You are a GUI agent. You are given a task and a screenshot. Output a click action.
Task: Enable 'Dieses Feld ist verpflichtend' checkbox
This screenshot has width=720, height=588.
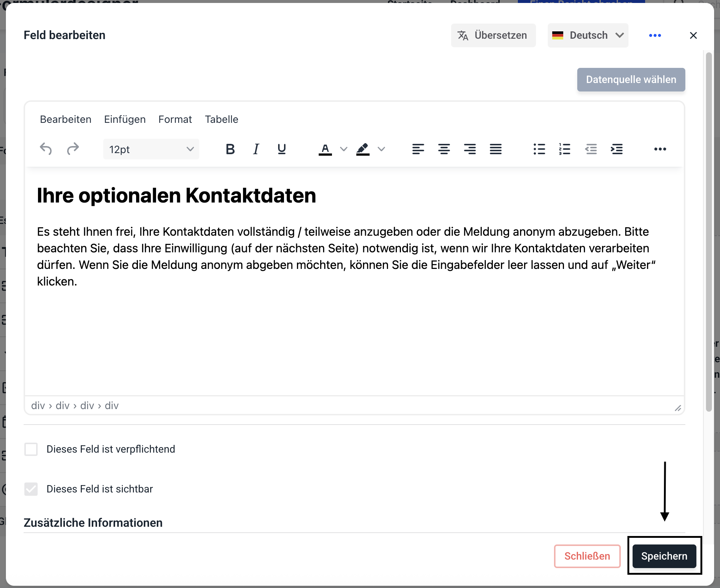click(31, 449)
